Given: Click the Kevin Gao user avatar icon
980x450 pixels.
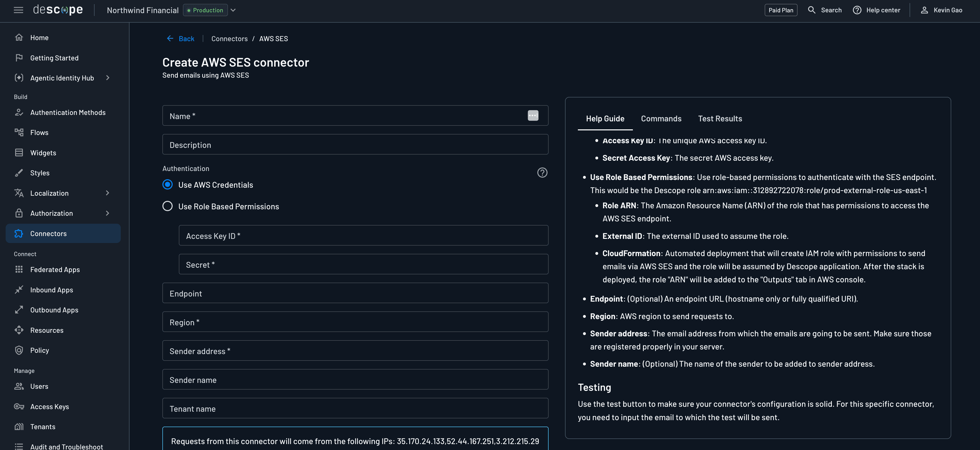Looking at the screenshot, I should (924, 10).
